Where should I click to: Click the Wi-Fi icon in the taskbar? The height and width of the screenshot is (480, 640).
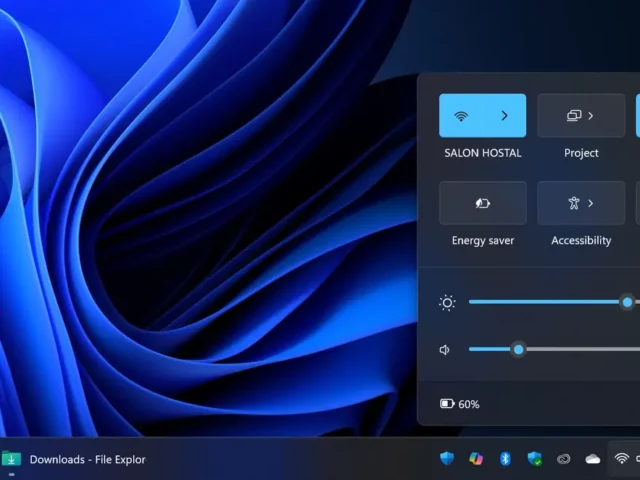click(621, 459)
